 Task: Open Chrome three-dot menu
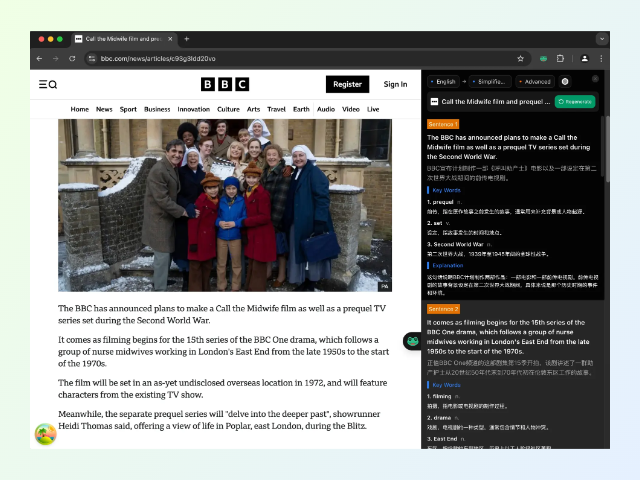601,59
